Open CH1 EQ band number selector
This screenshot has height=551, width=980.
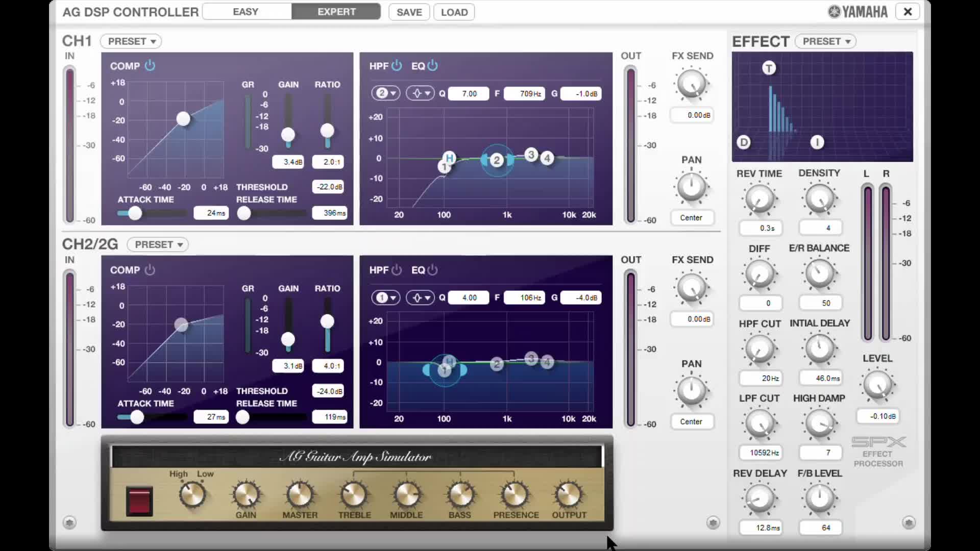(386, 93)
